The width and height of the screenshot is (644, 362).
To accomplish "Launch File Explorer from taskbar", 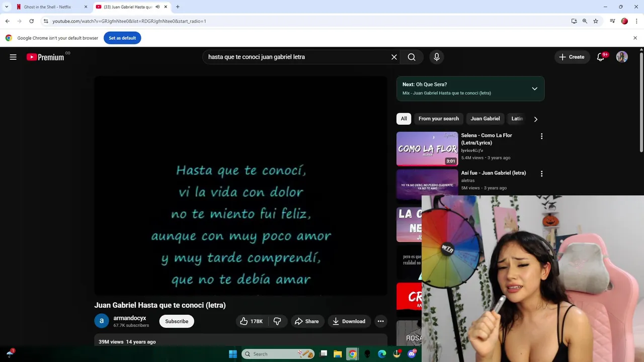I will pyautogui.click(x=338, y=354).
